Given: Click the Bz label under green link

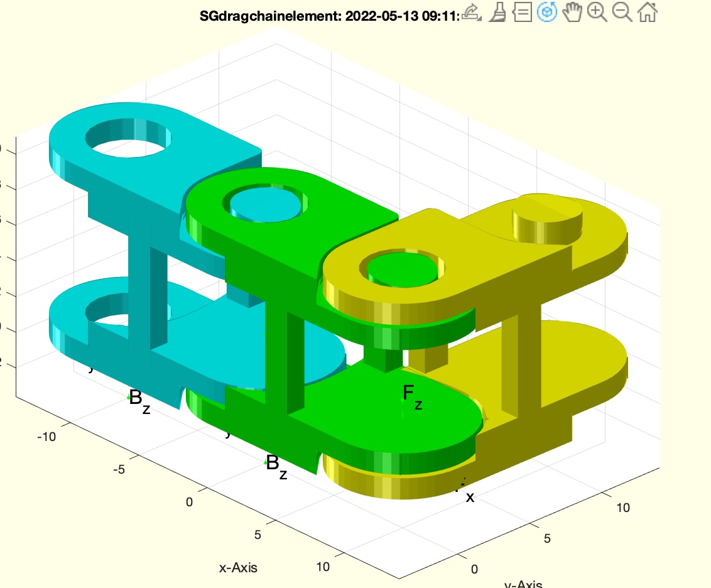Looking at the screenshot, I should coord(276,466).
